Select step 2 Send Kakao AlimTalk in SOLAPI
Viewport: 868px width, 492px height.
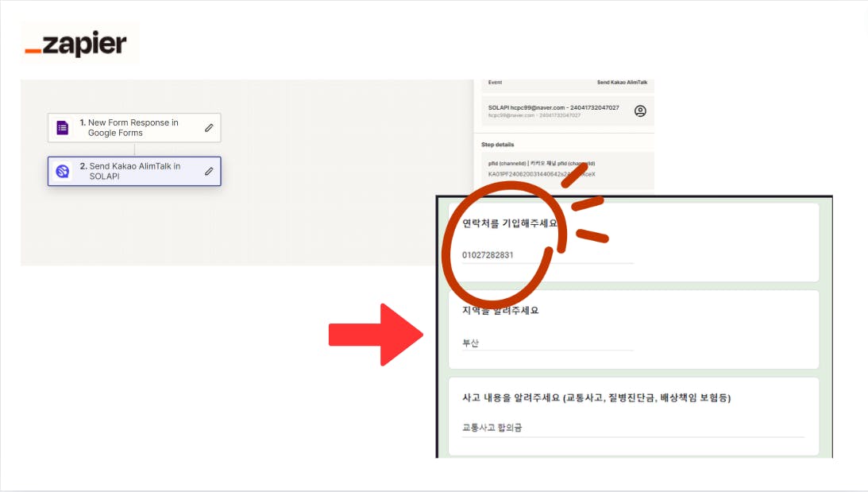[x=134, y=171]
